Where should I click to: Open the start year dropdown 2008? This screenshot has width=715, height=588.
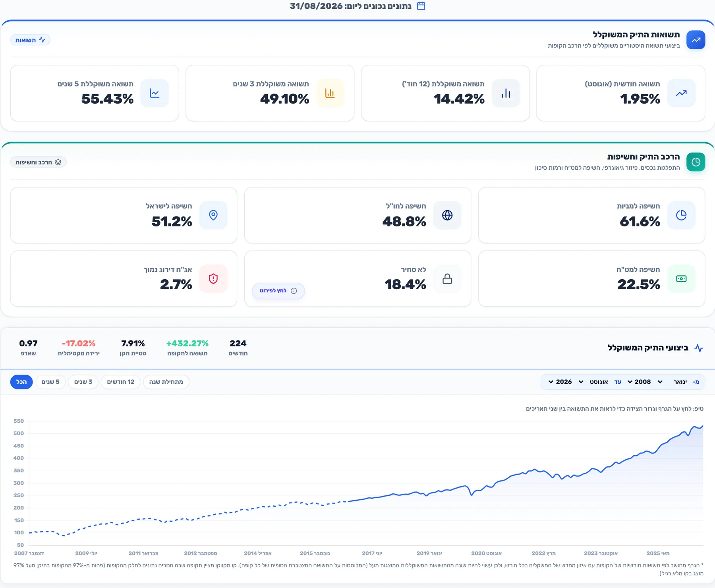[x=639, y=382]
